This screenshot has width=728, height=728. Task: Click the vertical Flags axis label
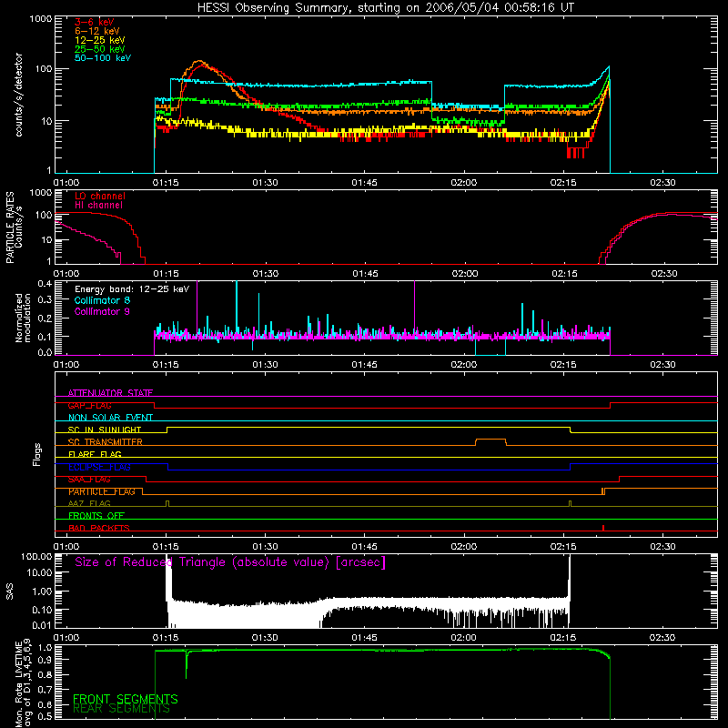coord(37,454)
